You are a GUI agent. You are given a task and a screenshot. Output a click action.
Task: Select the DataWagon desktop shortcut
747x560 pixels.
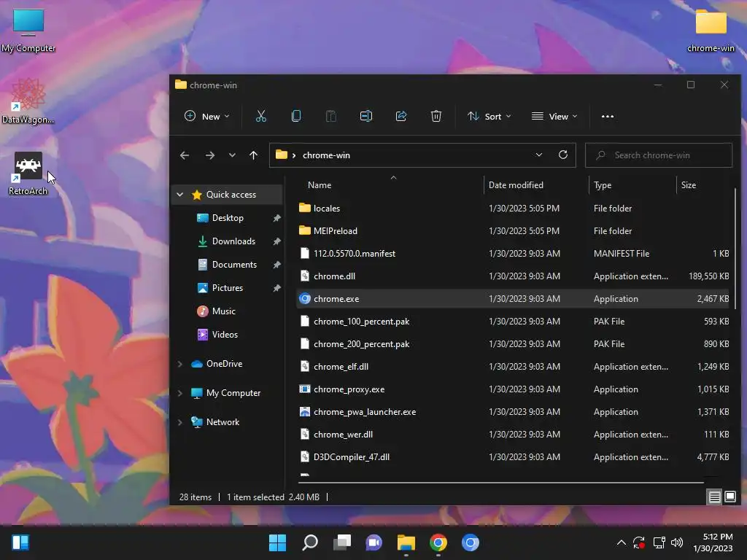point(28,101)
